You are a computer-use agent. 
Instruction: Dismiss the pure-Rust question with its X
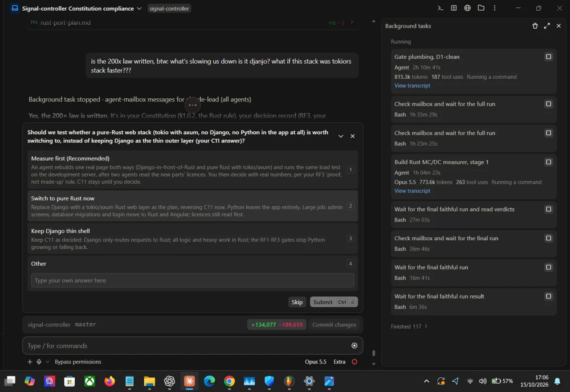point(353,136)
